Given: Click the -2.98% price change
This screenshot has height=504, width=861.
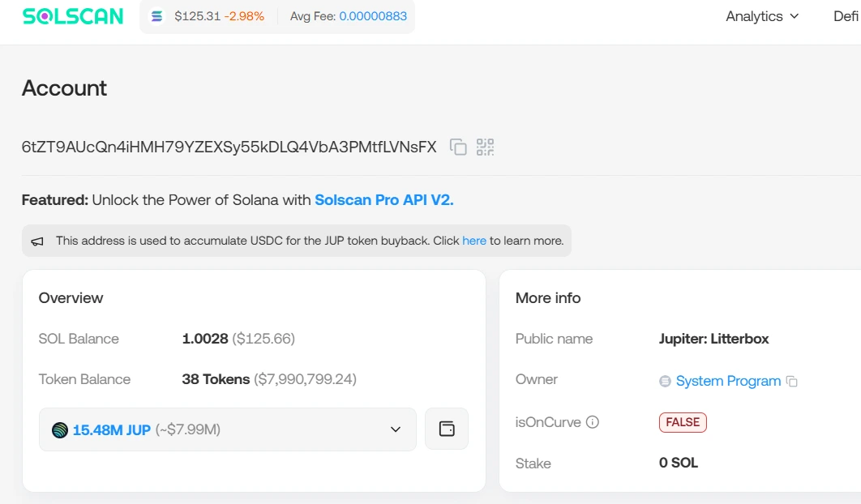Looking at the screenshot, I should click(x=244, y=16).
